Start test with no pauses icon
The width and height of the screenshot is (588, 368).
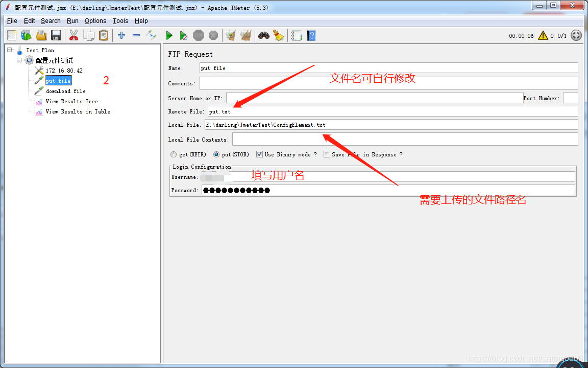tap(183, 35)
